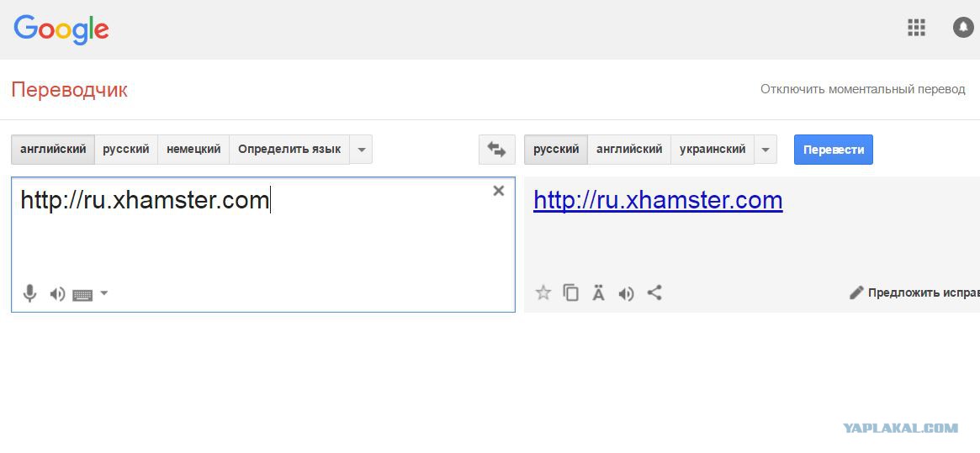Viewport: 980px width, 453px height.
Task: Choose украинский as target language
Action: click(712, 150)
